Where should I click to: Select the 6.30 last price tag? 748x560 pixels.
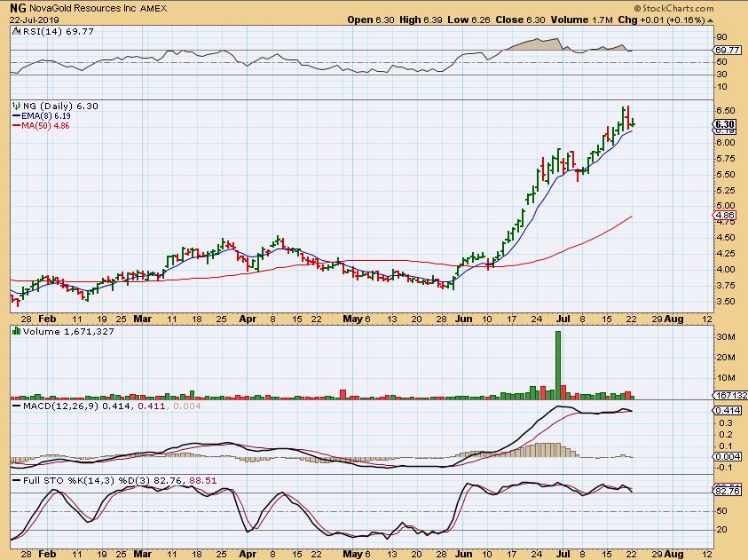[x=725, y=124]
